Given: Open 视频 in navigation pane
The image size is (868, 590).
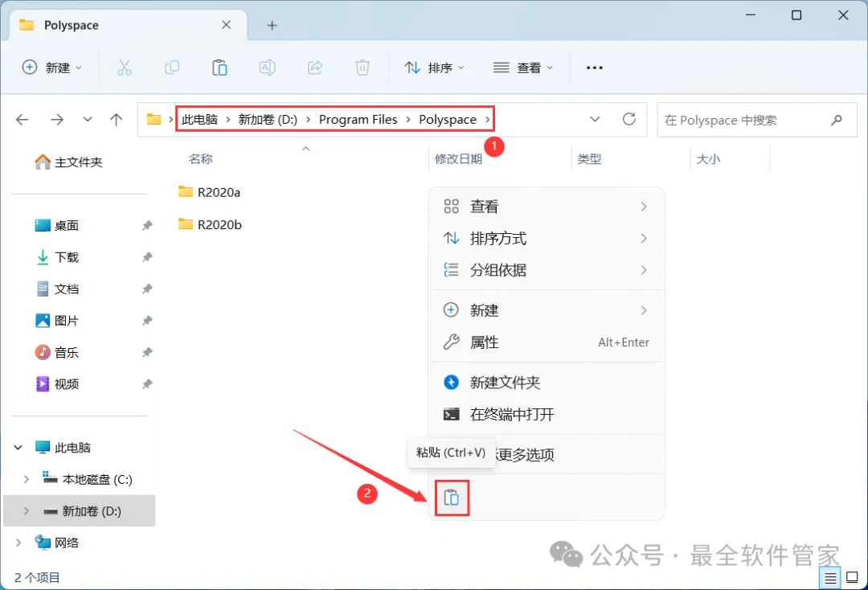Looking at the screenshot, I should point(57,384).
